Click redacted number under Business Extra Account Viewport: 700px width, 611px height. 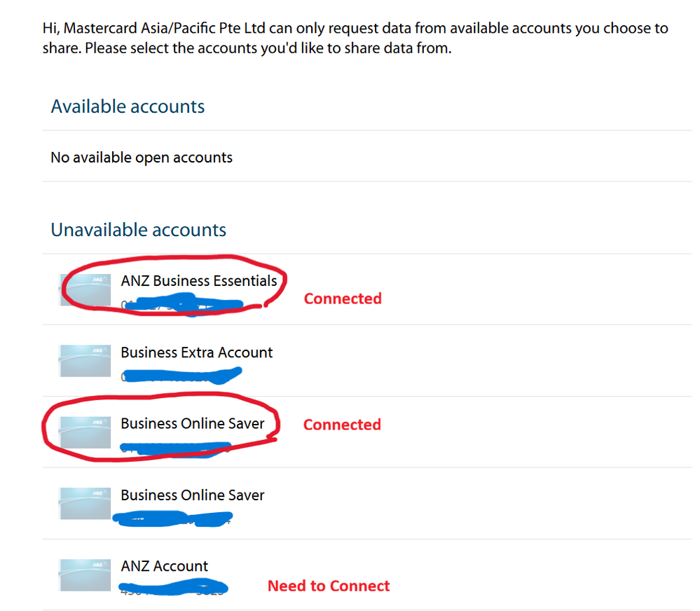point(181,376)
